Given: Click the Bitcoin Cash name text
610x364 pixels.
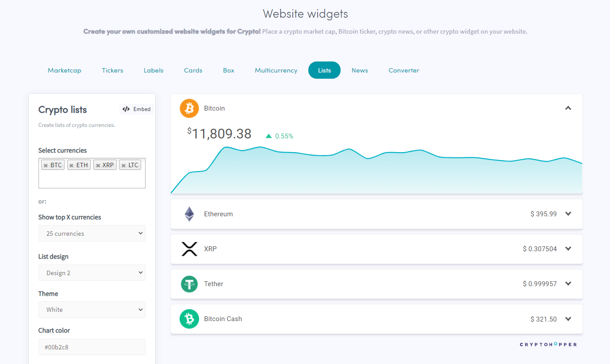Looking at the screenshot, I should pyautogui.click(x=223, y=319).
